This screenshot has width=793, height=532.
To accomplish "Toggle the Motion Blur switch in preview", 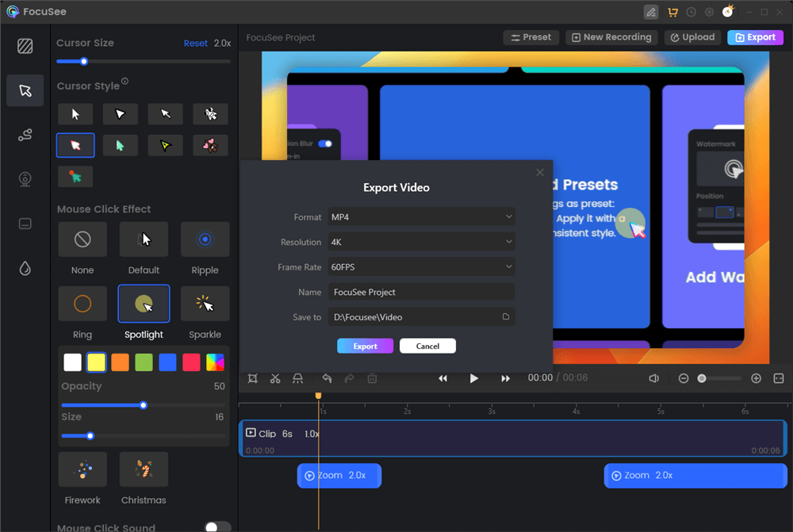I will (325, 144).
